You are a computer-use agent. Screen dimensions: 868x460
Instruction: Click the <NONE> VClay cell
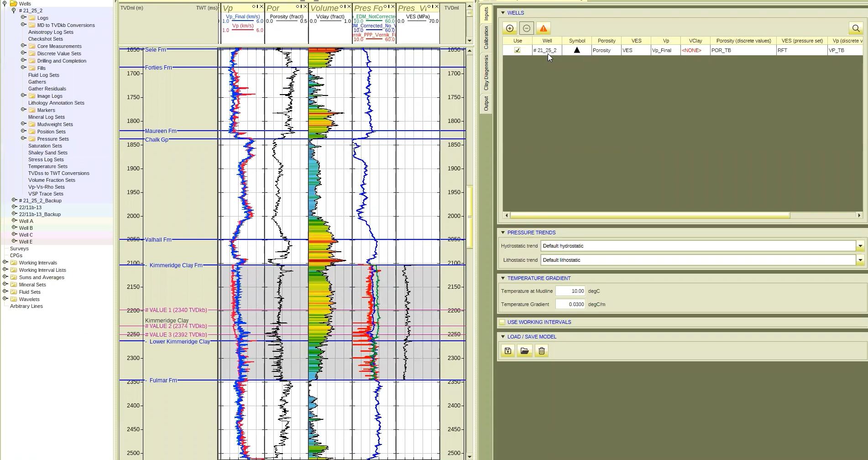tap(695, 50)
